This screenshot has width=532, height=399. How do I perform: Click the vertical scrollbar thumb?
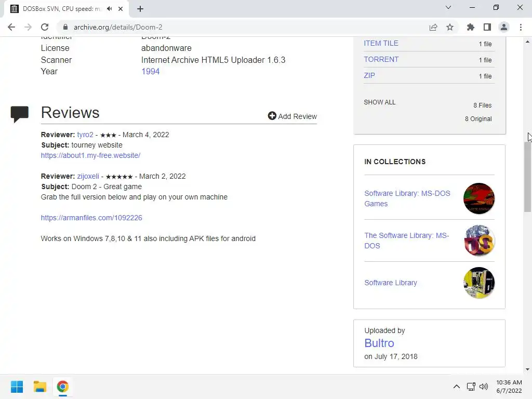point(527,177)
